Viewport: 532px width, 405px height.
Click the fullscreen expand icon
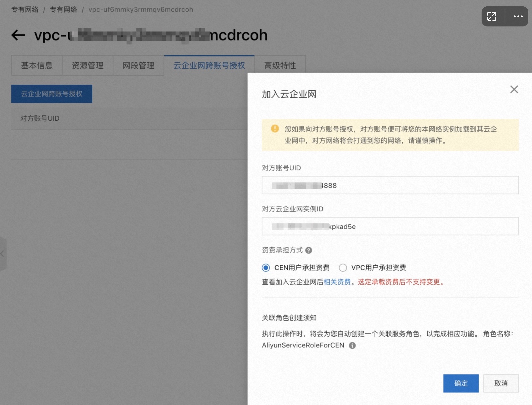pyautogui.click(x=492, y=16)
